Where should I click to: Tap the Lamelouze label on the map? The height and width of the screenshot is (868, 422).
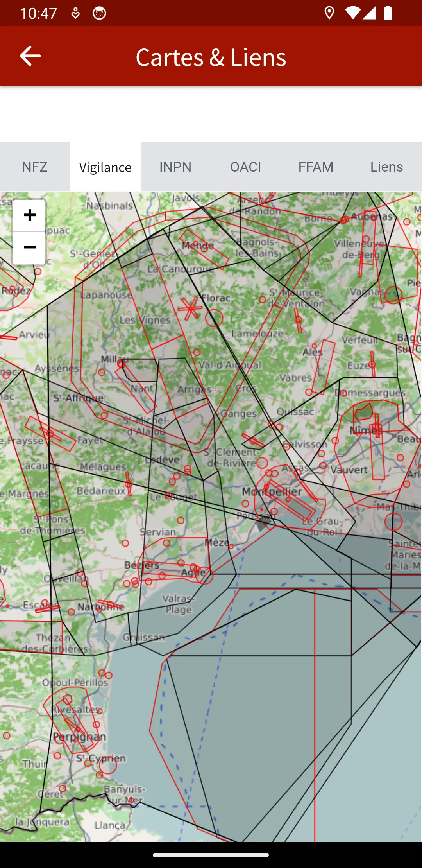pyautogui.click(x=257, y=334)
